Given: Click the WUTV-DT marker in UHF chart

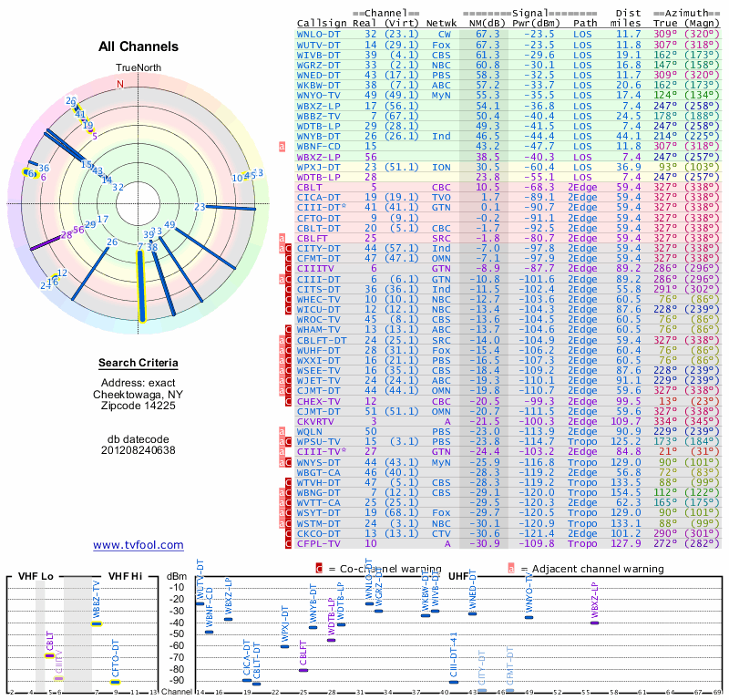Looking at the screenshot, I should (x=200, y=603).
